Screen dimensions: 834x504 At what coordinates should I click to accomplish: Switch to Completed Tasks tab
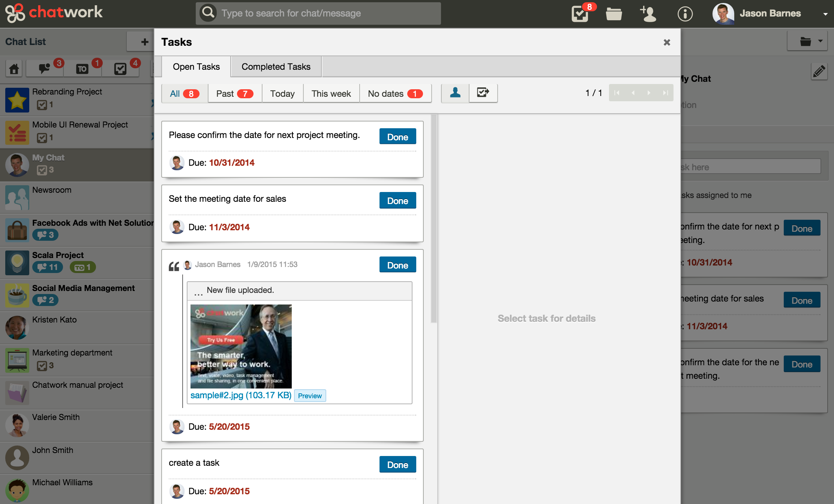coord(276,67)
